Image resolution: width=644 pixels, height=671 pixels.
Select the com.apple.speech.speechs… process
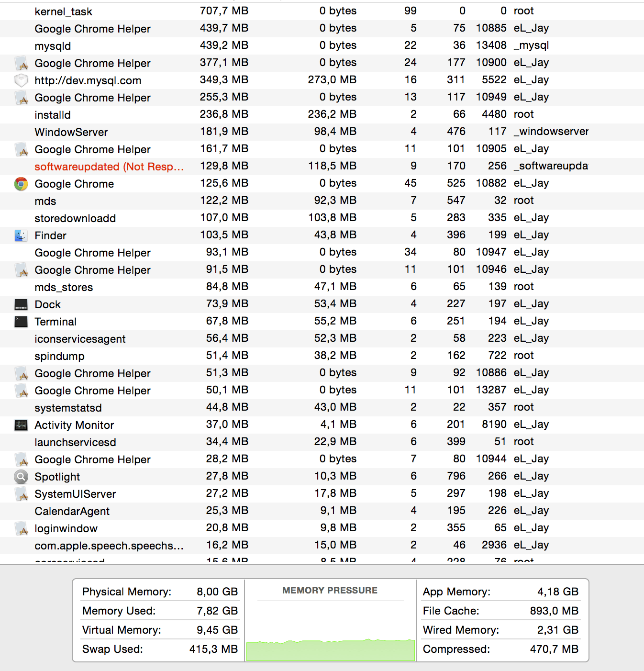109,546
